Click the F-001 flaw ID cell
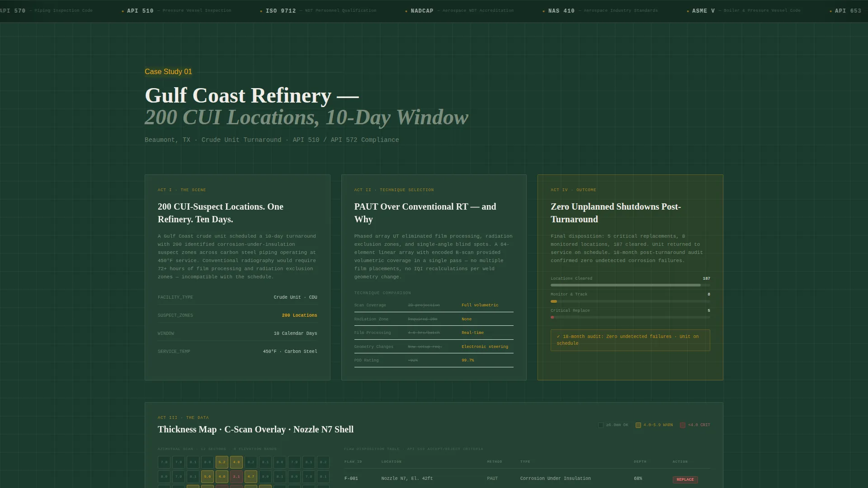The height and width of the screenshot is (488, 868). click(351, 479)
